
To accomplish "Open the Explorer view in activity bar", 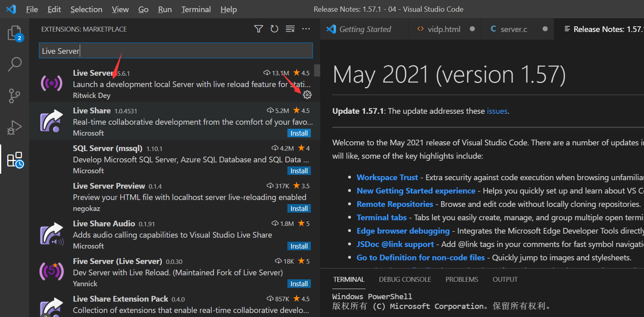I will [x=15, y=33].
